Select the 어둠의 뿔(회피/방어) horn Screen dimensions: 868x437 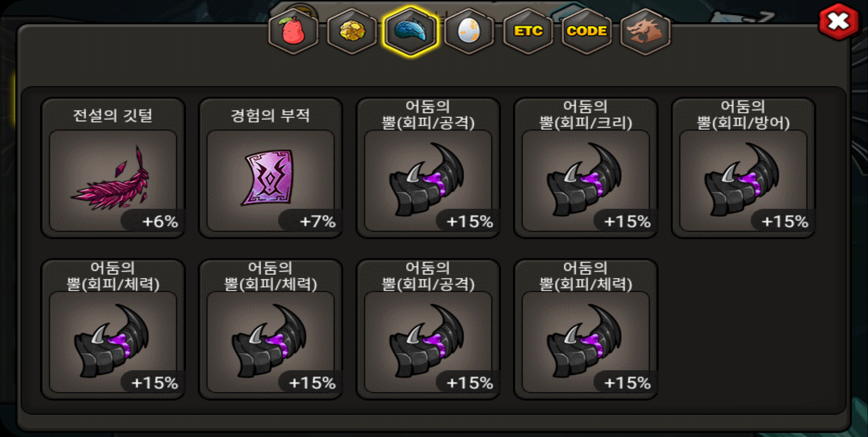click(743, 168)
